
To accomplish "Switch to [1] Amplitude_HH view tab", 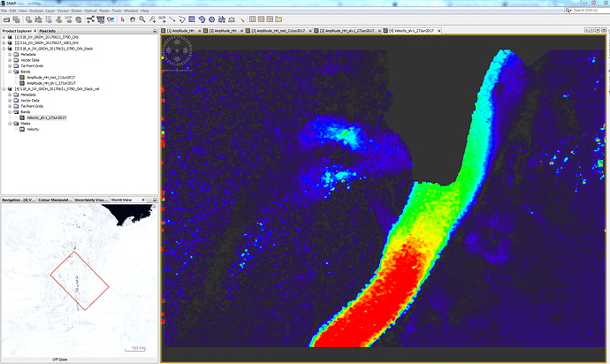I will [x=181, y=31].
